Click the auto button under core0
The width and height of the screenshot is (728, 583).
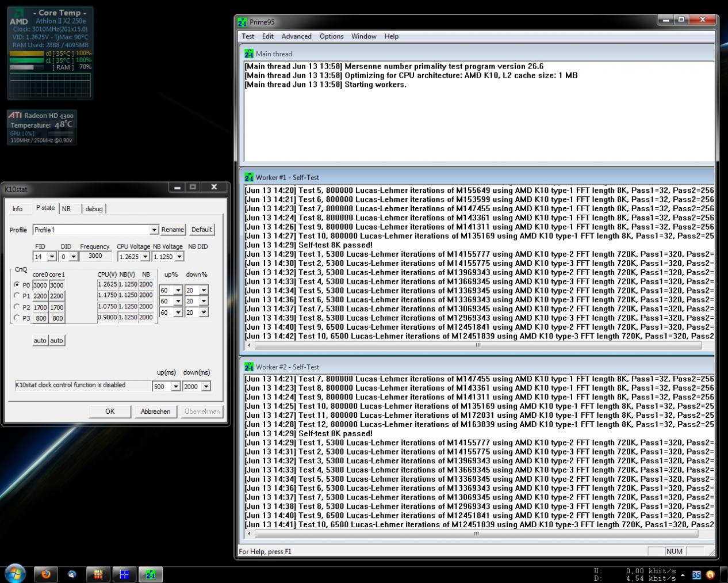[40, 341]
